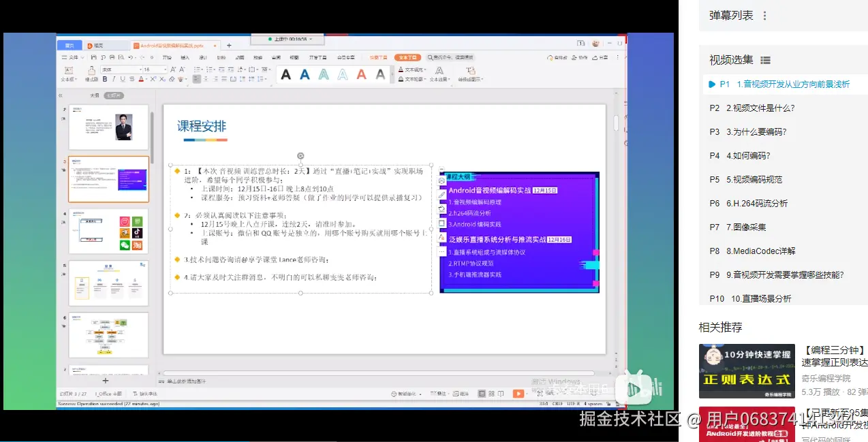Screen dimensions: 868x442
Task: Start slideshow with orange play button
Action: [x=518, y=394]
